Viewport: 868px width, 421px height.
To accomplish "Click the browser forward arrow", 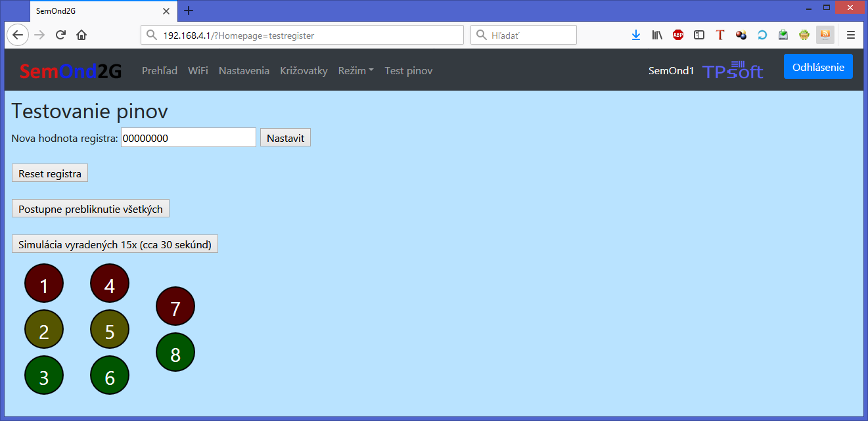I will (39, 35).
